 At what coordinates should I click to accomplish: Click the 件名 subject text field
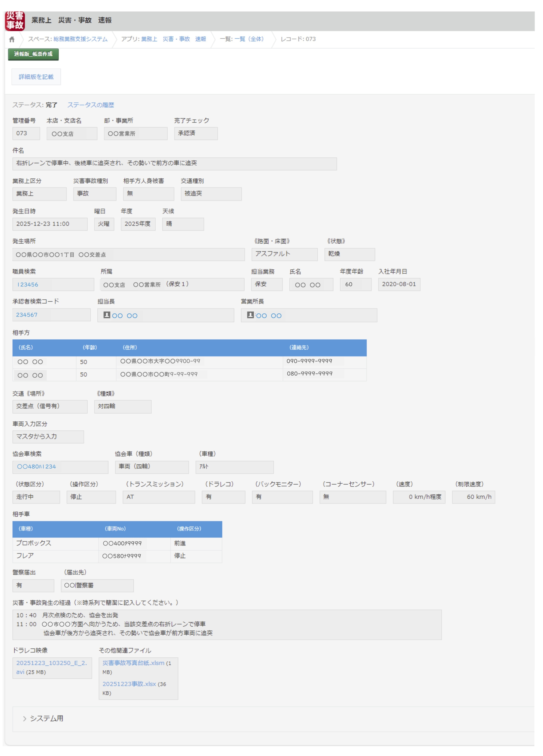174,164
